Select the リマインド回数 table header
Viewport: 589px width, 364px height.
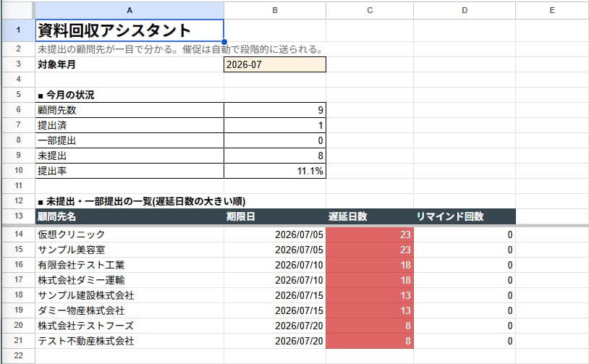click(x=465, y=216)
